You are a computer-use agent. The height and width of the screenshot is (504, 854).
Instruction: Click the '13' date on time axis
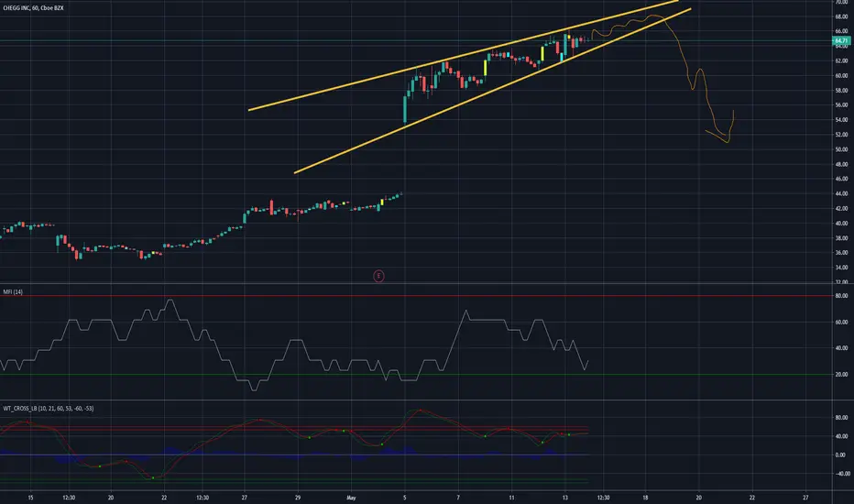(x=564, y=498)
